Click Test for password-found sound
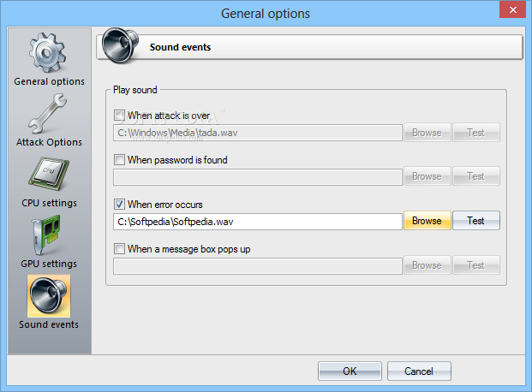The width and height of the screenshot is (532, 392). pyautogui.click(x=476, y=176)
